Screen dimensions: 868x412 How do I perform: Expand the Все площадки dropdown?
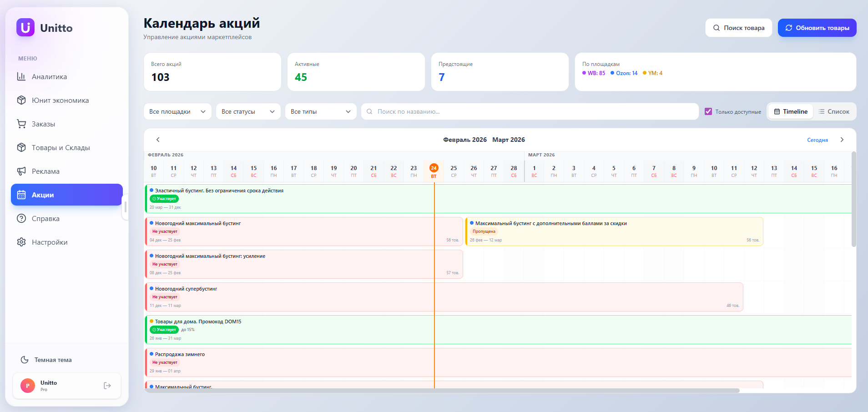coord(177,111)
